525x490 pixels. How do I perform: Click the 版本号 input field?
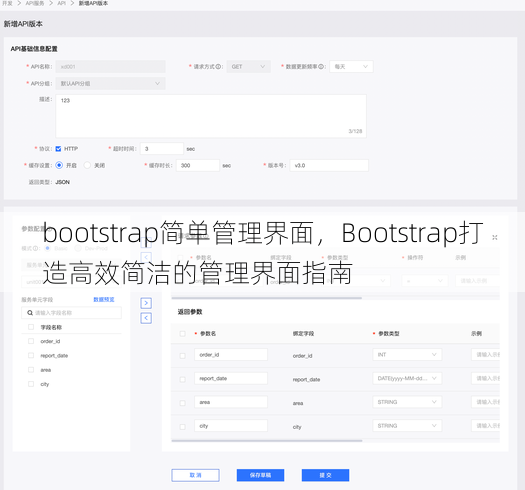click(329, 165)
